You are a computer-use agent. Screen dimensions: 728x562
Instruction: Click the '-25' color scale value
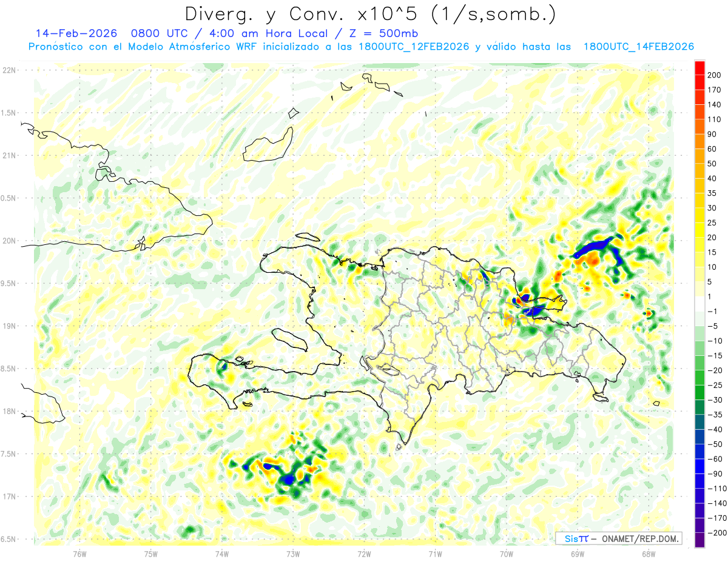point(715,386)
